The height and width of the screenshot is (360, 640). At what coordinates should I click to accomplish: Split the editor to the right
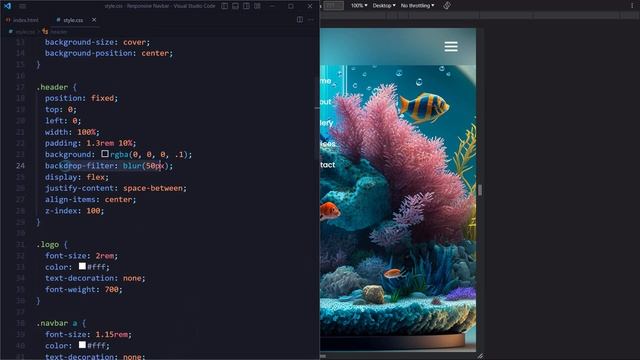coord(300,20)
